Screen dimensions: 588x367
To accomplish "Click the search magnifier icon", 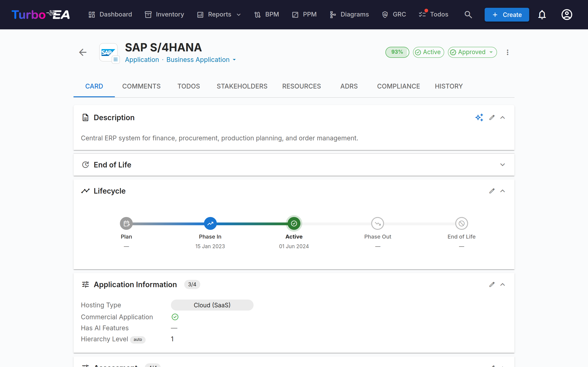I will point(468,14).
